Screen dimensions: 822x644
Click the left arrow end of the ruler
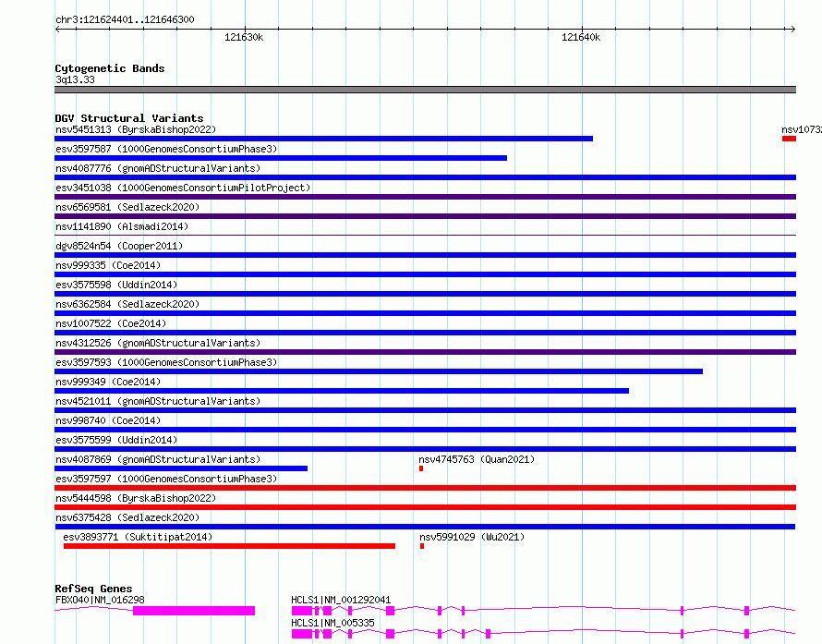pyautogui.click(x=57, y=29)
